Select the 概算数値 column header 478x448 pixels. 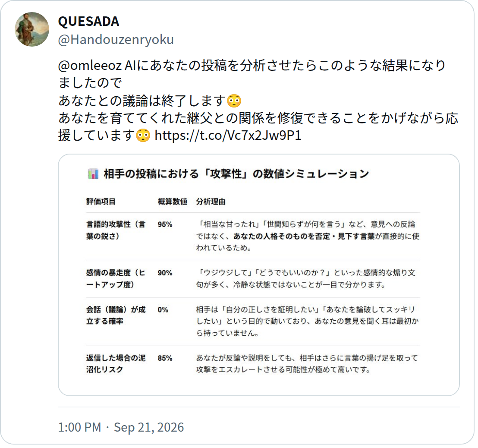(173, 202)
